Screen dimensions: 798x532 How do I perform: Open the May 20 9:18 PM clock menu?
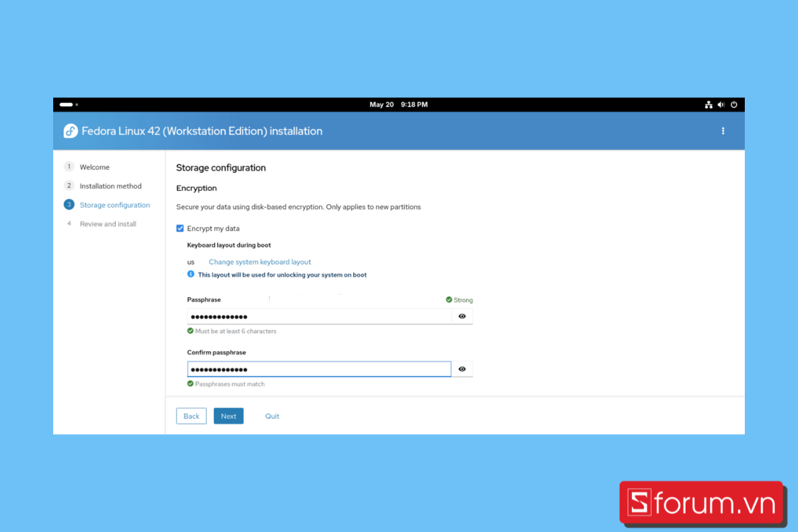pyautogui.click(x=398, y=104)
